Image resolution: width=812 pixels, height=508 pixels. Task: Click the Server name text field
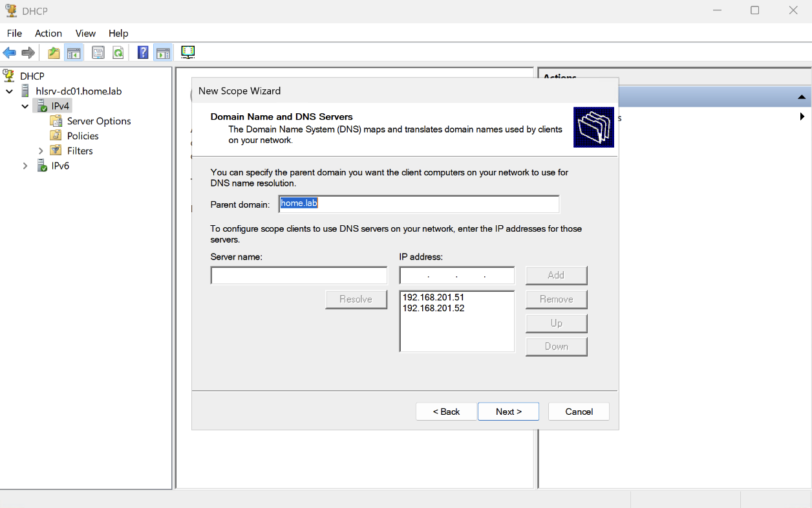tap(299, 276)
